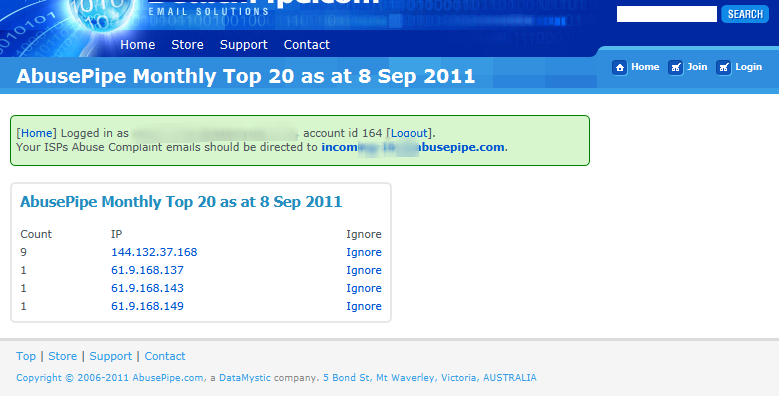Click the footer Support link
Viewport: 779px width, 396px height.
(x=110, y=356)
